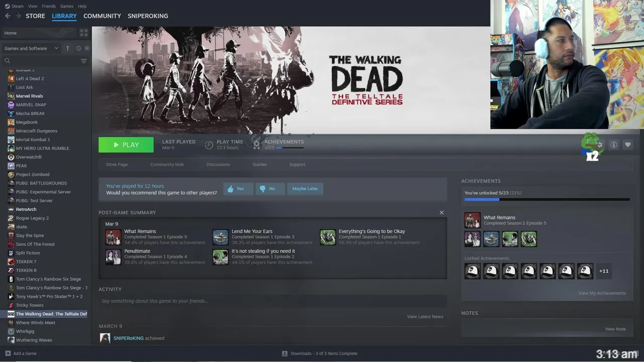The height and width of the screenshot is (362, 644).
Task: Open What Remains icon in achievements panel
Action: [472, 220]
